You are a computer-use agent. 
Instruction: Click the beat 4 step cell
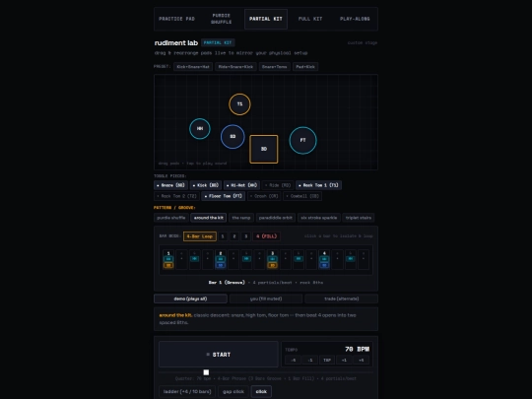[x=324, y=259]
